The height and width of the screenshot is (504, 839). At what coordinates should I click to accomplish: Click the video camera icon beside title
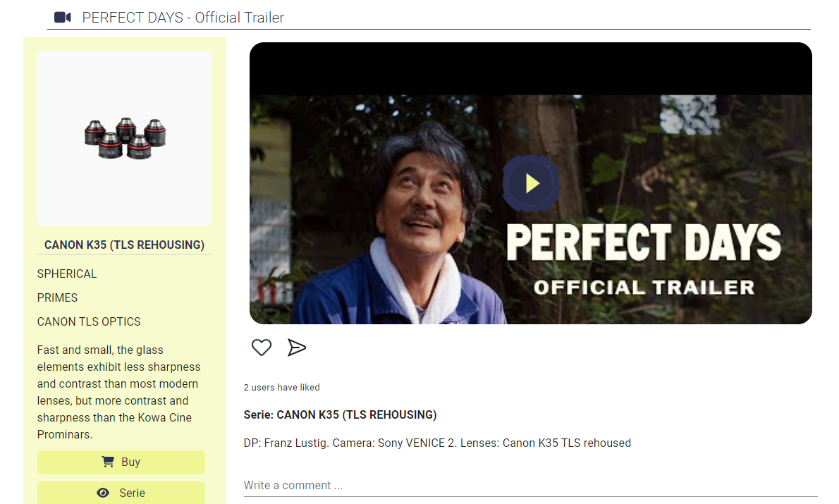[x=63, y=18]
